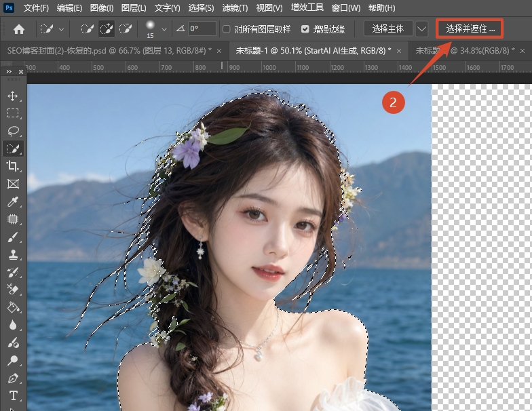Switch to the SEO博客封面(2)-恢复的.psd tab
Image resolution: width=532 pixels, height=411 pixels.
click(x=109, y=51)
